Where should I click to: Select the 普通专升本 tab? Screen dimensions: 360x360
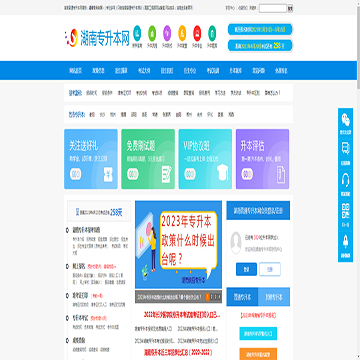tap(242, 297)
